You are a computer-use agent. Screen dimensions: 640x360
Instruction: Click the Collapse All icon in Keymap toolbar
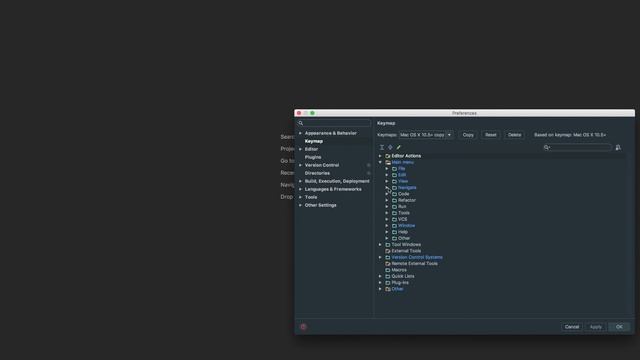pyautogui.click(x=390, y=147)
